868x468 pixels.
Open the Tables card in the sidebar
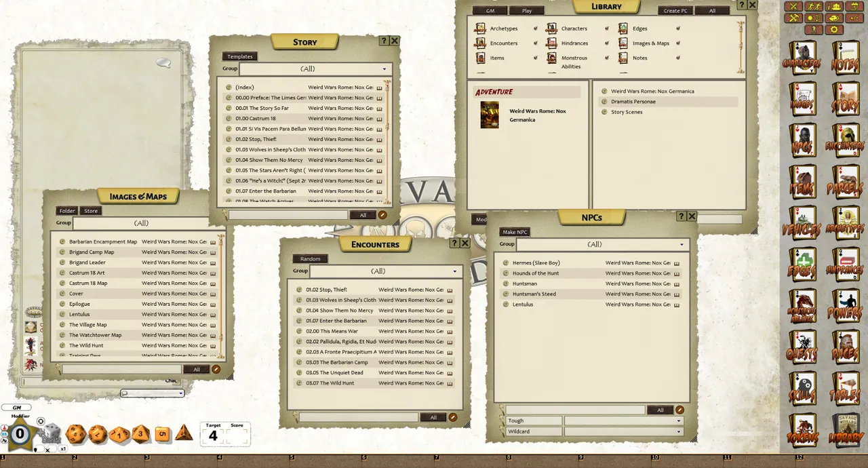coord(846,389)
